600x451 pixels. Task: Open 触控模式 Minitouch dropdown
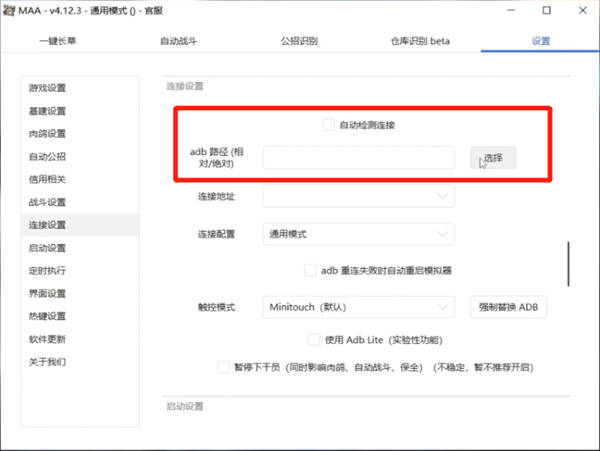(358, 306)
